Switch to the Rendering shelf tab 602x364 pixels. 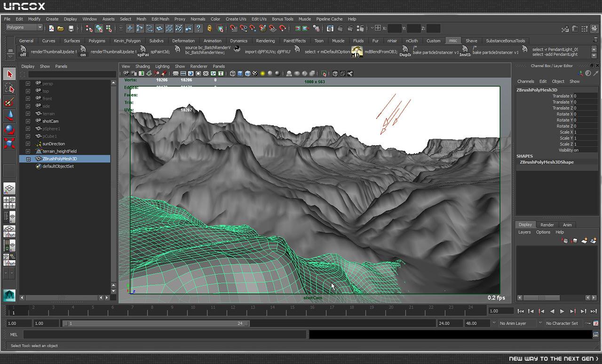pos(265,41)
